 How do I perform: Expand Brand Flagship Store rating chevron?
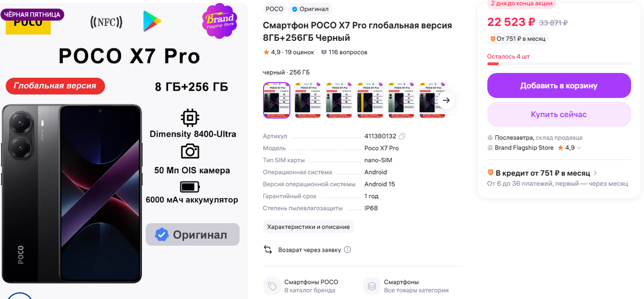(x=579, y=148)
